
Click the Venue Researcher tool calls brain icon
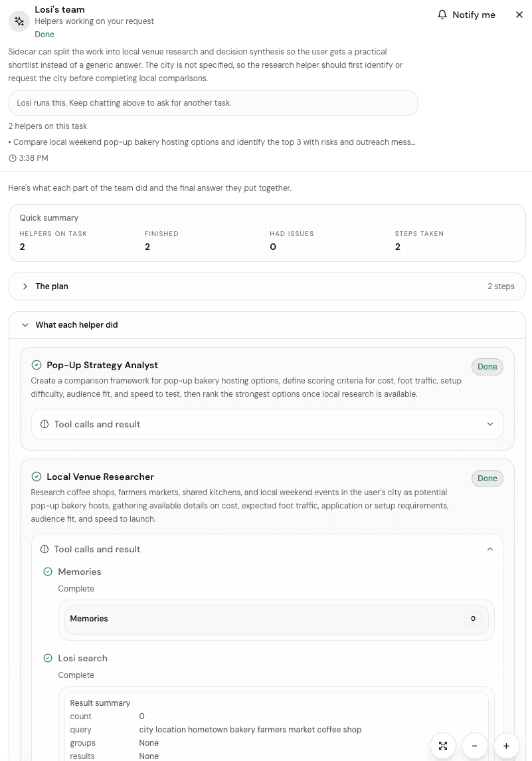point(44,549)
